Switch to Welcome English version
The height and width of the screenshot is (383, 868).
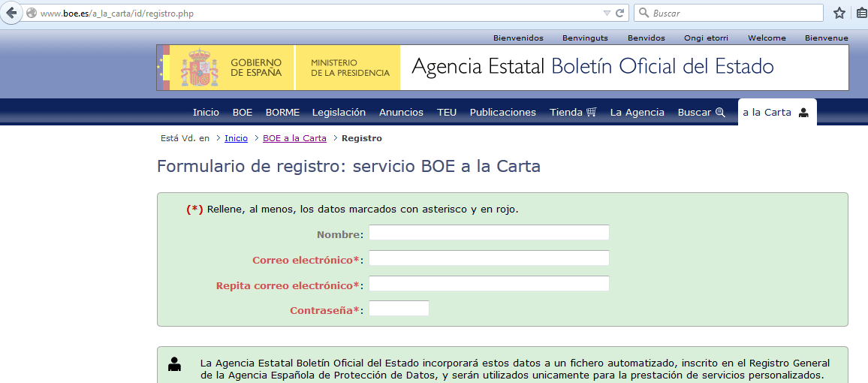pos(767,38)
